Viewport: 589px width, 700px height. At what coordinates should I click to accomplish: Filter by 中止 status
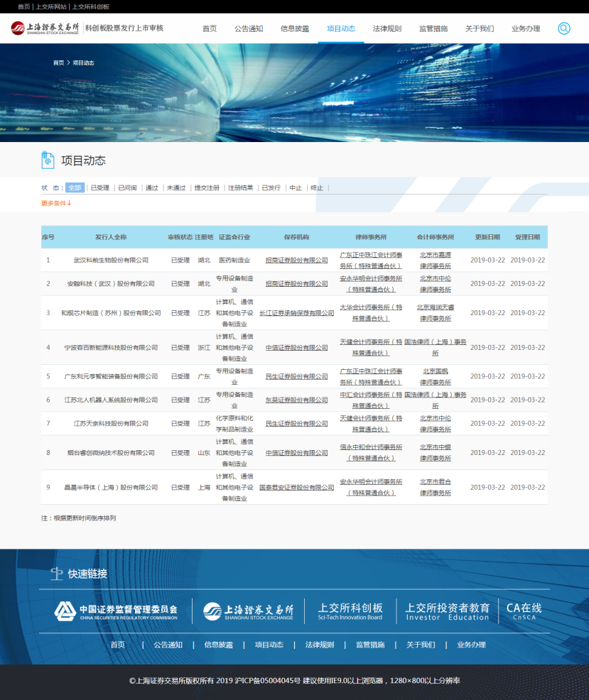(296, 188)
